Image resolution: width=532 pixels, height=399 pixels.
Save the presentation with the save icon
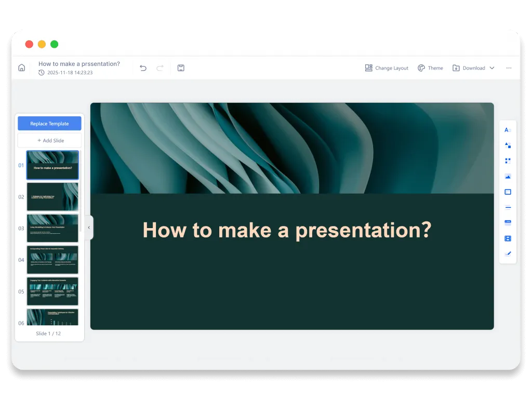181,68
